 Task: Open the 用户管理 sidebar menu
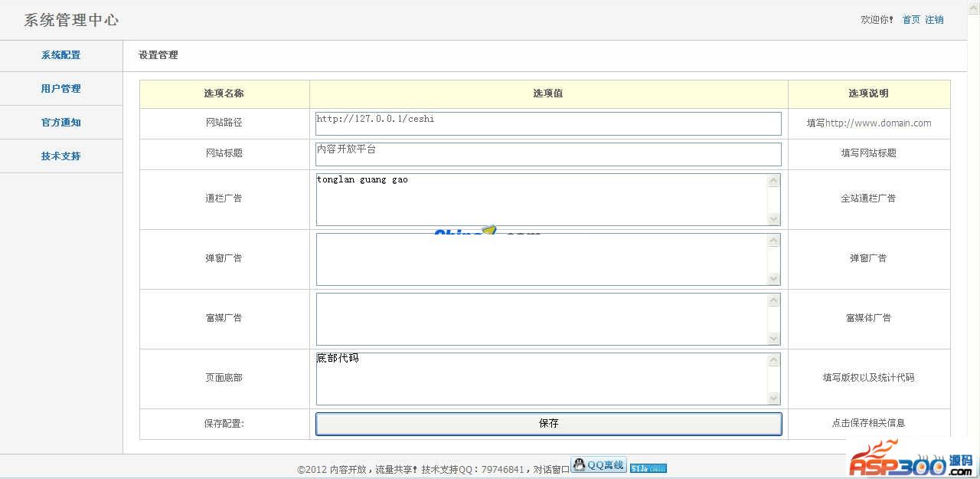[60, 89]
